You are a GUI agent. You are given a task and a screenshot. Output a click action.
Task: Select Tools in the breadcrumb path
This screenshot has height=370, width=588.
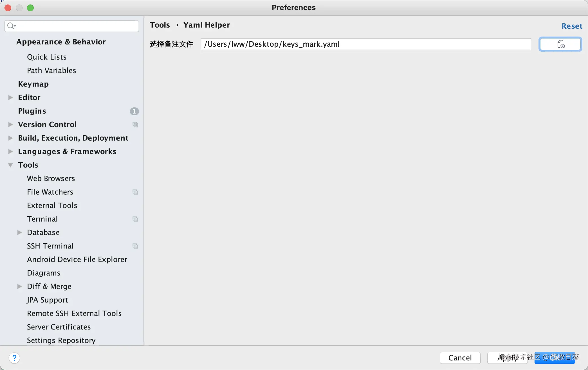(x=160, y=25)
